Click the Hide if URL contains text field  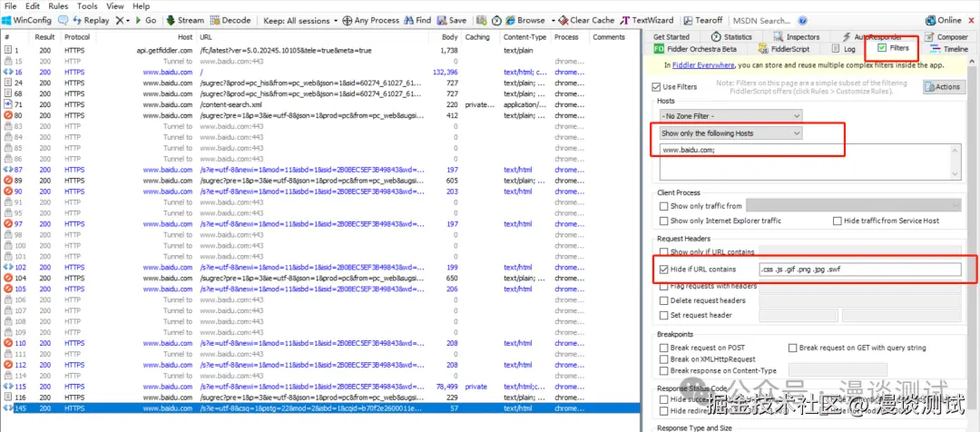pos(860,270)
